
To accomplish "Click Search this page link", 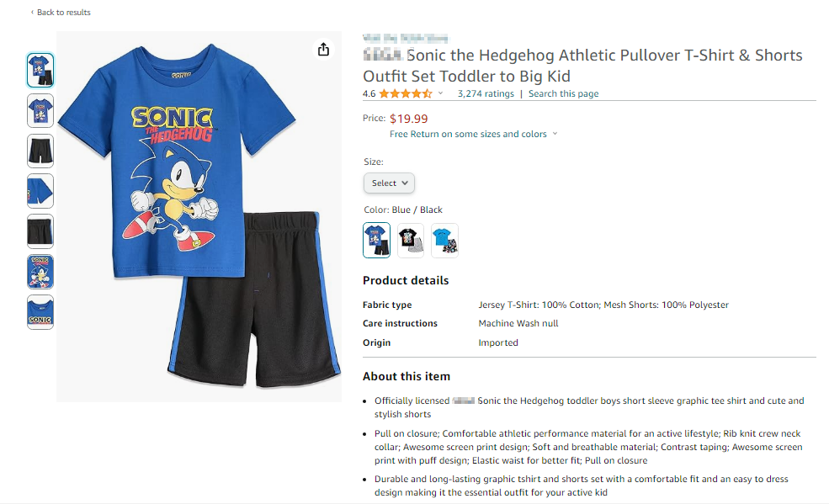I will (564, 93).
